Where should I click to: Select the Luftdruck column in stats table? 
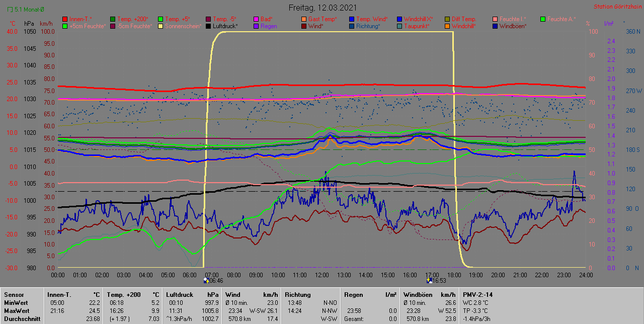[x=178, y=294]
